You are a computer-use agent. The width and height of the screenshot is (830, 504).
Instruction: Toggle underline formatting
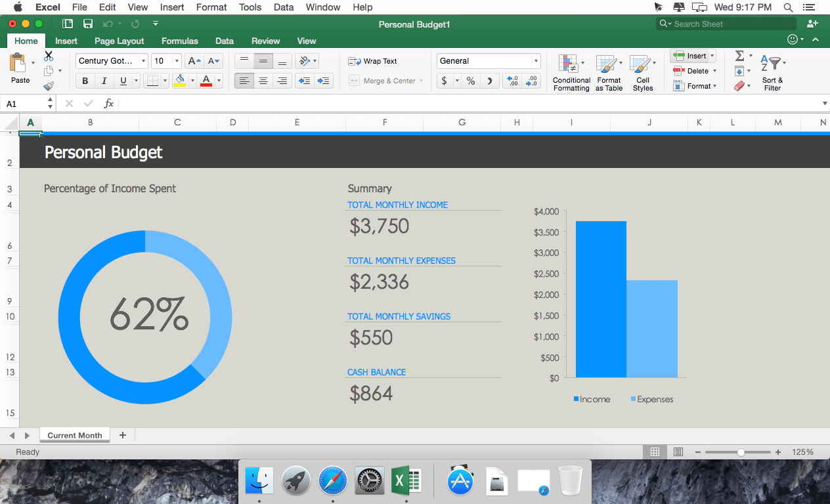tap(124, 80)
